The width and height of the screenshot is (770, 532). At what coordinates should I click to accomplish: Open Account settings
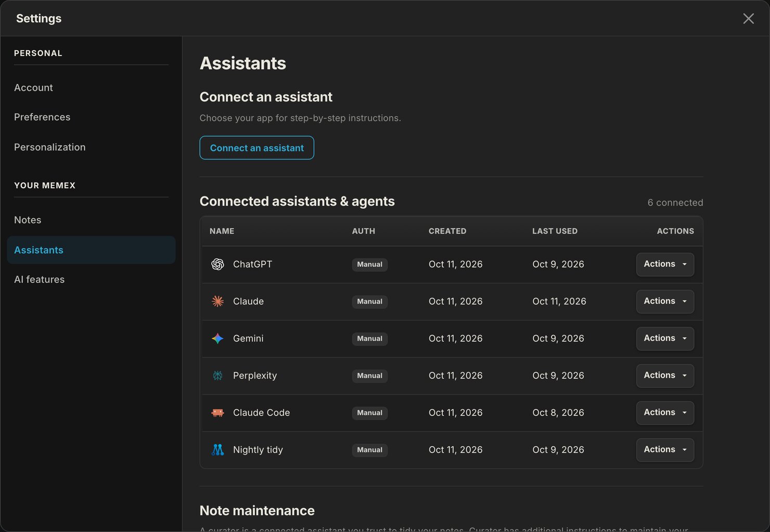(91, 87)
